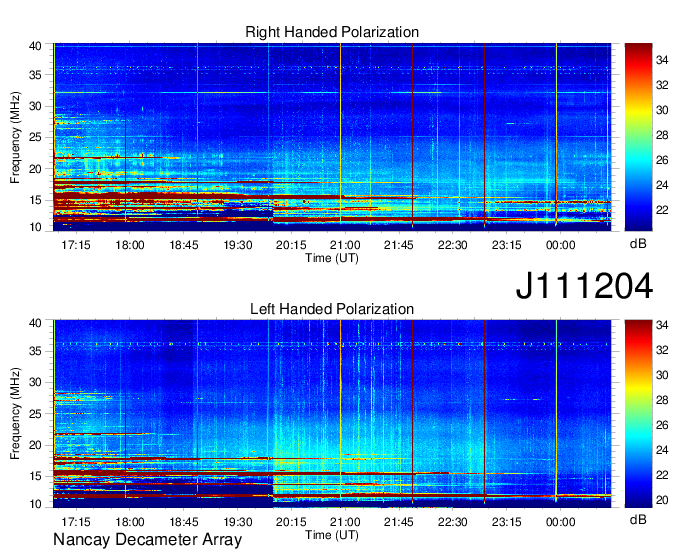Click "Frequency (MHz)" axis label of Left Handed plot
680x552 pixels.
(15, 414)
